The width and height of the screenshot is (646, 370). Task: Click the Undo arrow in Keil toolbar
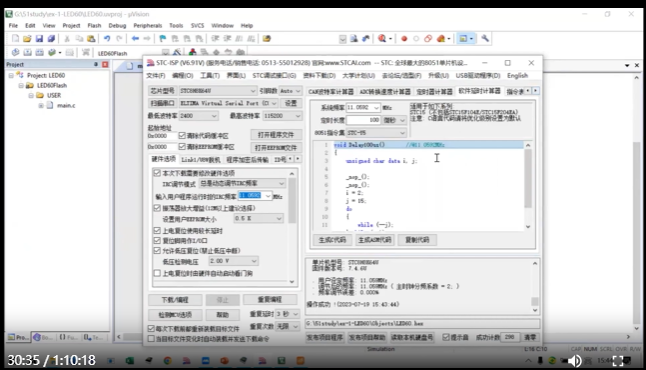click(x=107, y=39)
